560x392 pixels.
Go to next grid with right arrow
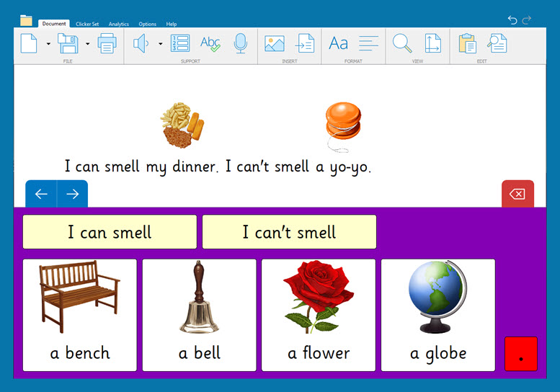[72, 194]
